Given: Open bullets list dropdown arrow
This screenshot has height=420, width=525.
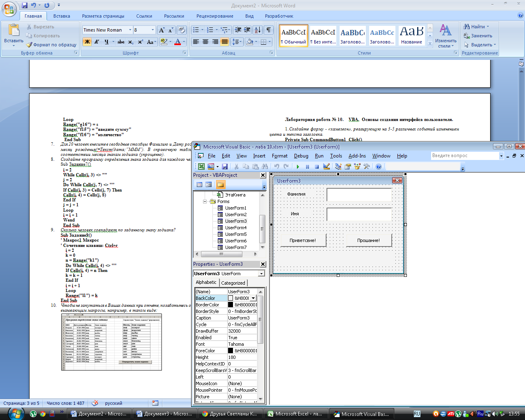Looking at the screenshot, I should [202, 30].
